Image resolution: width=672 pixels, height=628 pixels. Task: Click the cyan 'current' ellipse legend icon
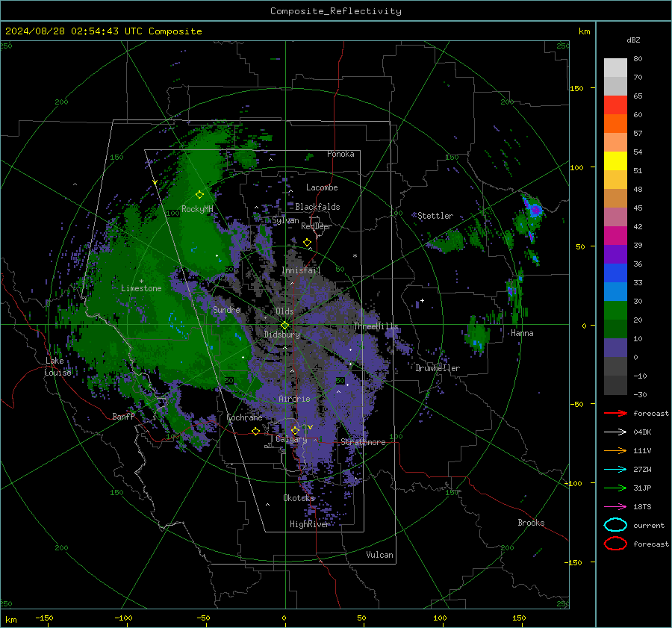point(615,525)
